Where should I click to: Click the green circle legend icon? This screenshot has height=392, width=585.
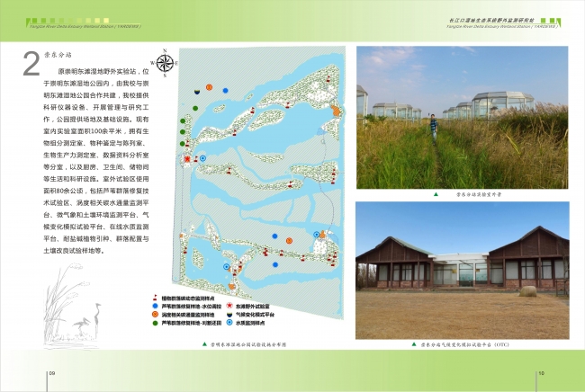pyautogui.click(x=156, y=322)
